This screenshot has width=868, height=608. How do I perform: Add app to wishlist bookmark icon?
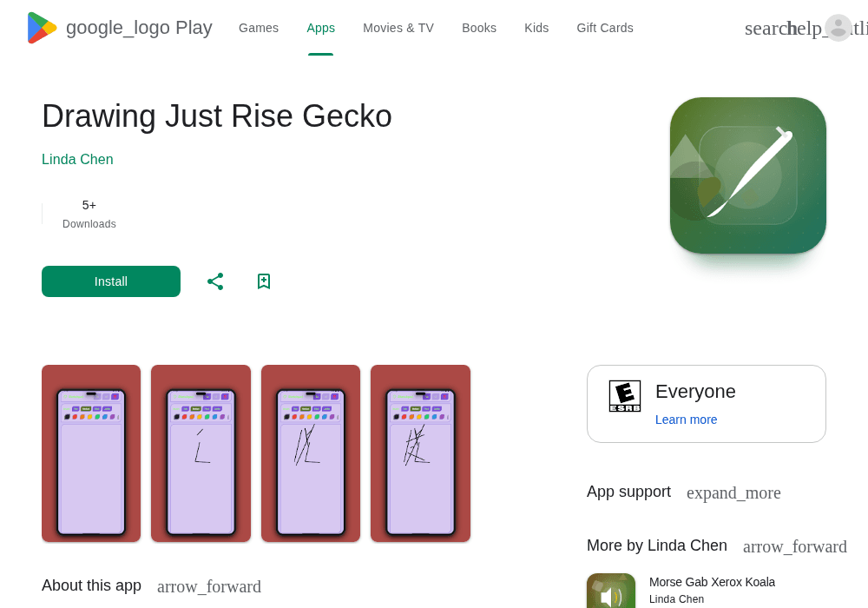(264, 281)
